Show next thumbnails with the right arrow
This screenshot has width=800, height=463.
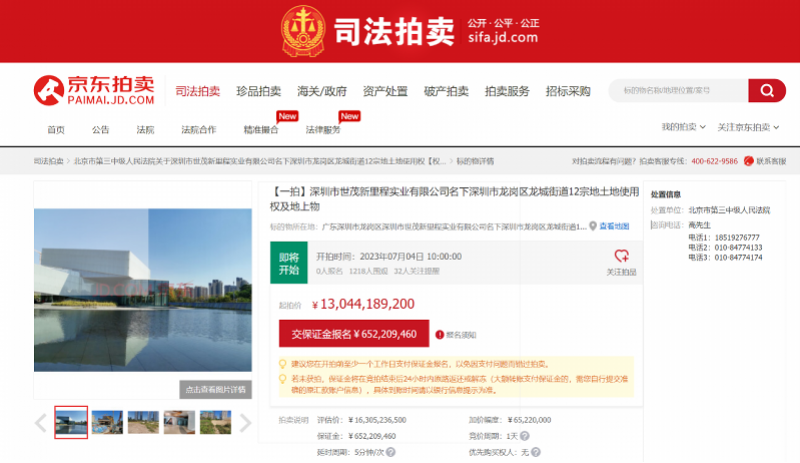tap(245, 423)
